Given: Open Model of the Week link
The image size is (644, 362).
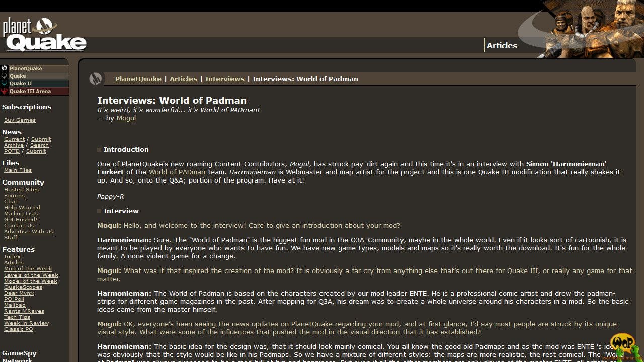Looking at the screenshot, I should [x=31, y=281].
